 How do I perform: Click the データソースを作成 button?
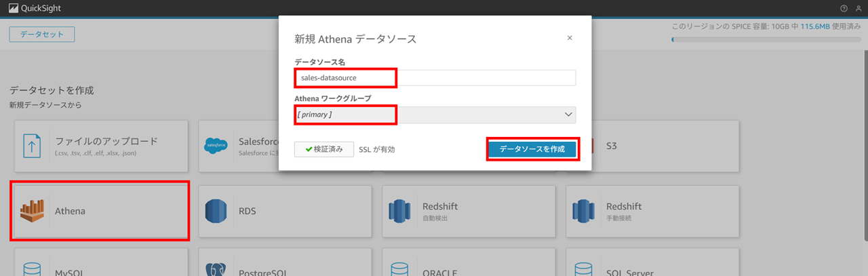point(532,149)
